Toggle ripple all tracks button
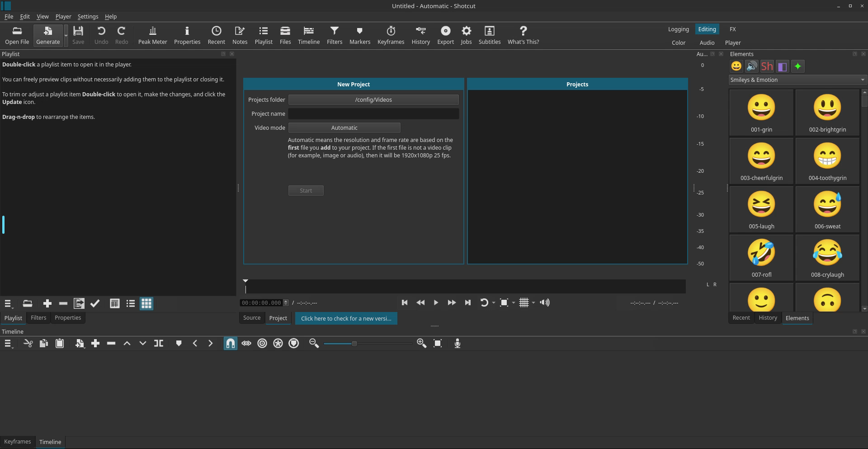Screen dimensions: 868x449 [x=278, y=344]
